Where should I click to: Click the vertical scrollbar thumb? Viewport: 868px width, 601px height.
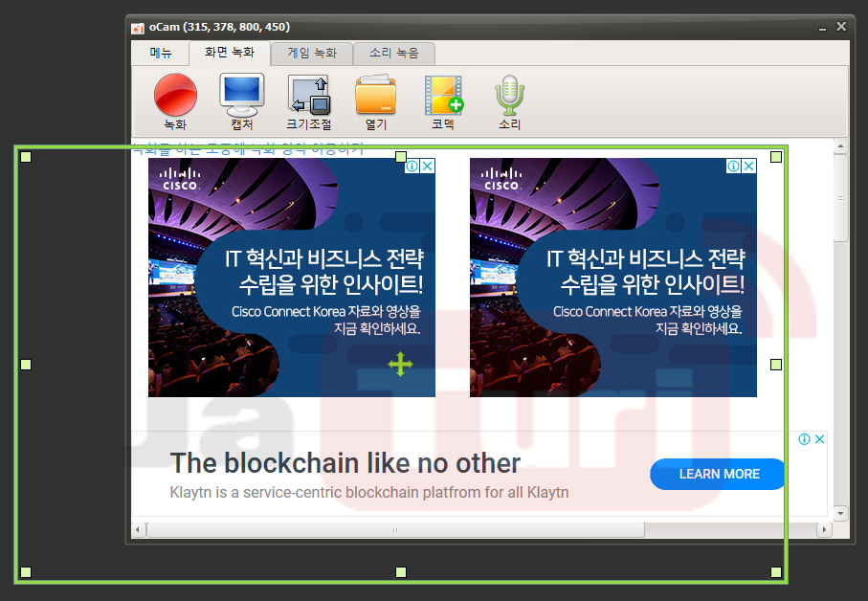[x=841, y=197]
